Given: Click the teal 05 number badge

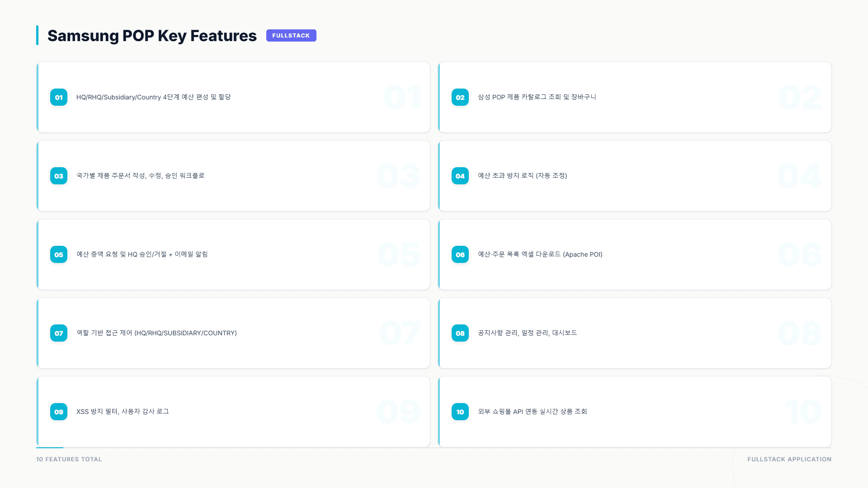Looking at the screenshot, I should (59, 254).
